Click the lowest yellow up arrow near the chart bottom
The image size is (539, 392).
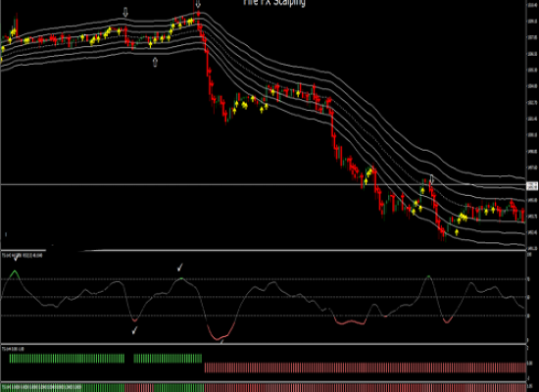click(x=457, y=232)
